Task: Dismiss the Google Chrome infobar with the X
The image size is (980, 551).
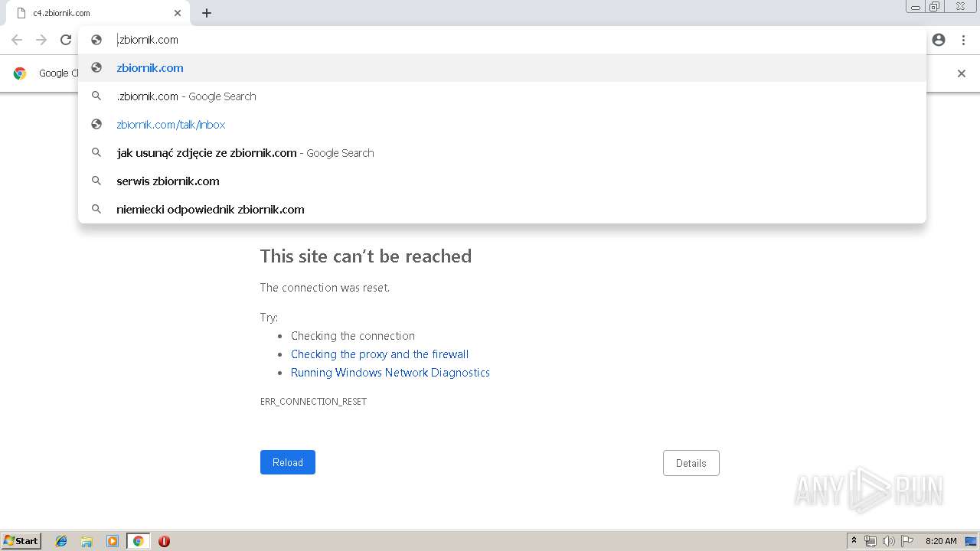Action: (x=962, y=73)
